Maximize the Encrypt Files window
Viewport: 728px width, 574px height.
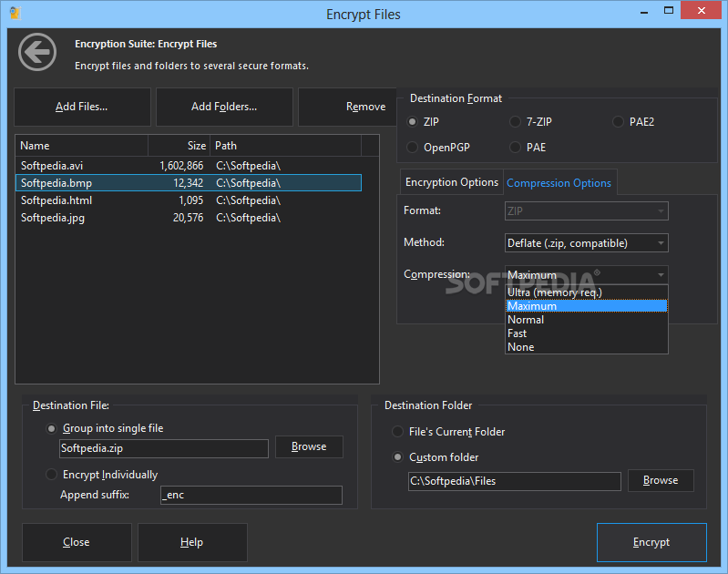pyautogui.click(x=669, y=11)
